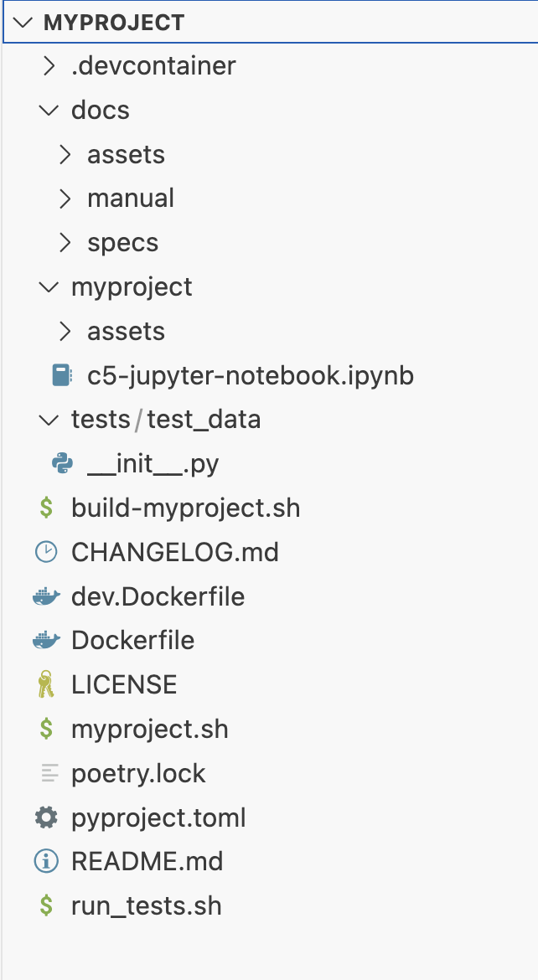Viewport: 538px width, 980px height.
Task: Click the Docker whale icon for dev.Dockerfile
Action: click(46, 596)
